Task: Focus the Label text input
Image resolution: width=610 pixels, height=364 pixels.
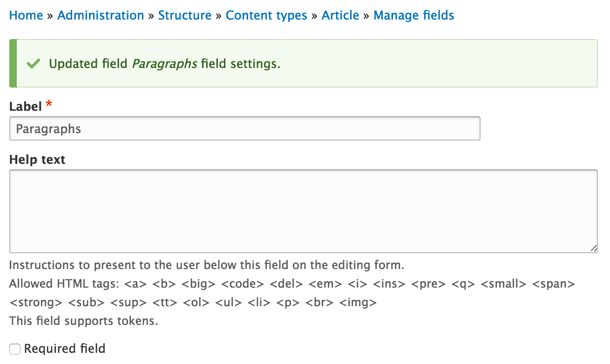Action: pos(244,128)
